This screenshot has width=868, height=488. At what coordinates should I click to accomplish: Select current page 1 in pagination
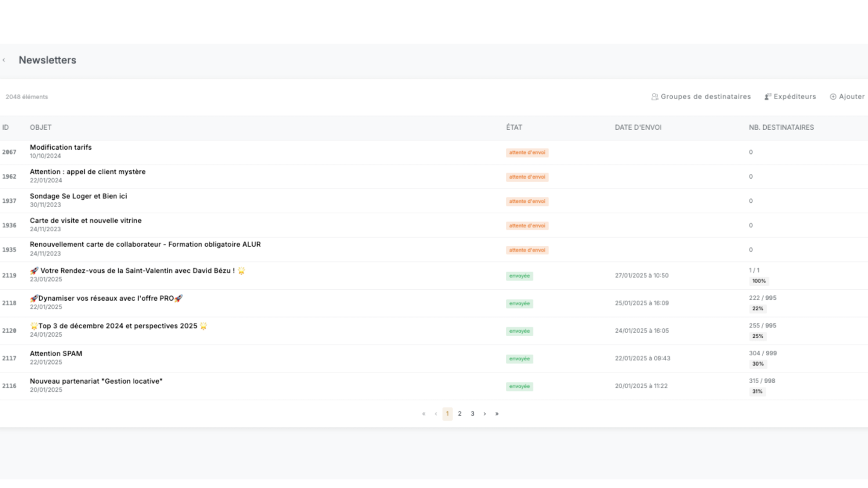click(447, 414)
